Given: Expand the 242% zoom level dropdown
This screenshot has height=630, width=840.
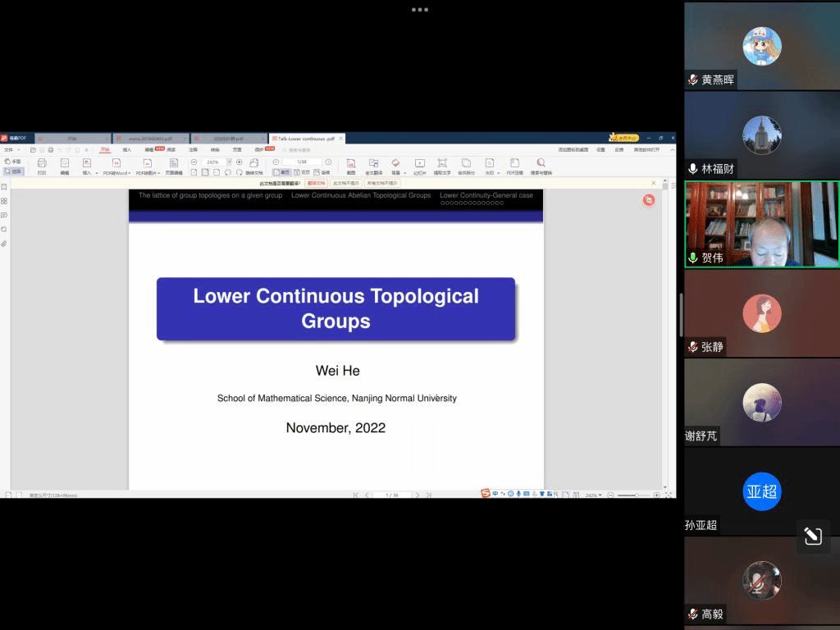Looking at the screenshot, I should pyautogui.click(x=230, y=162).
